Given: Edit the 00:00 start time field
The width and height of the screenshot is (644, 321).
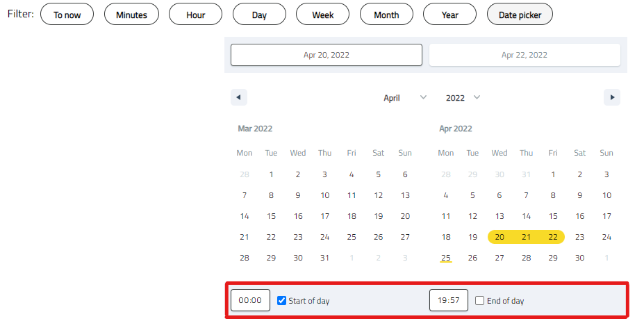Looking at the screenshot, I should tap(250, 301).
